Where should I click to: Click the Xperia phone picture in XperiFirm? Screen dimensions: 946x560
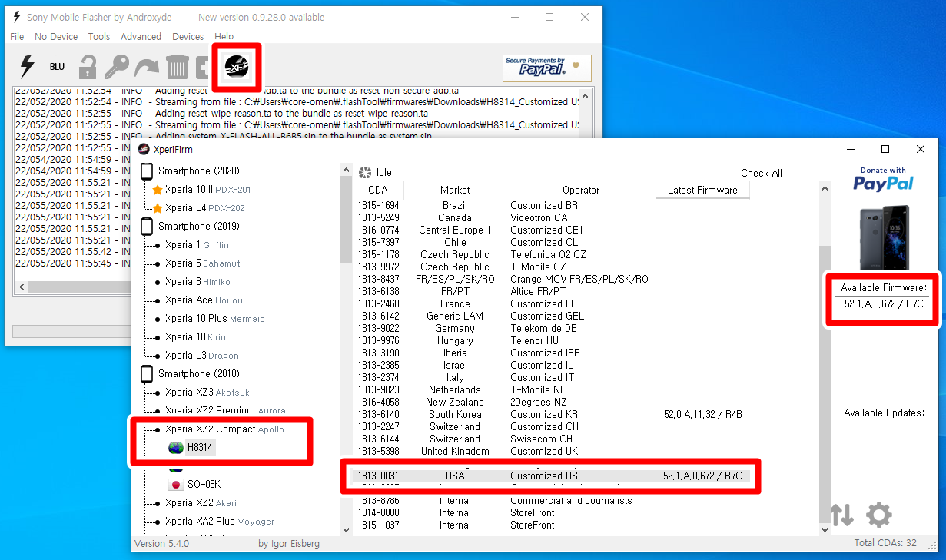point(883,236)
